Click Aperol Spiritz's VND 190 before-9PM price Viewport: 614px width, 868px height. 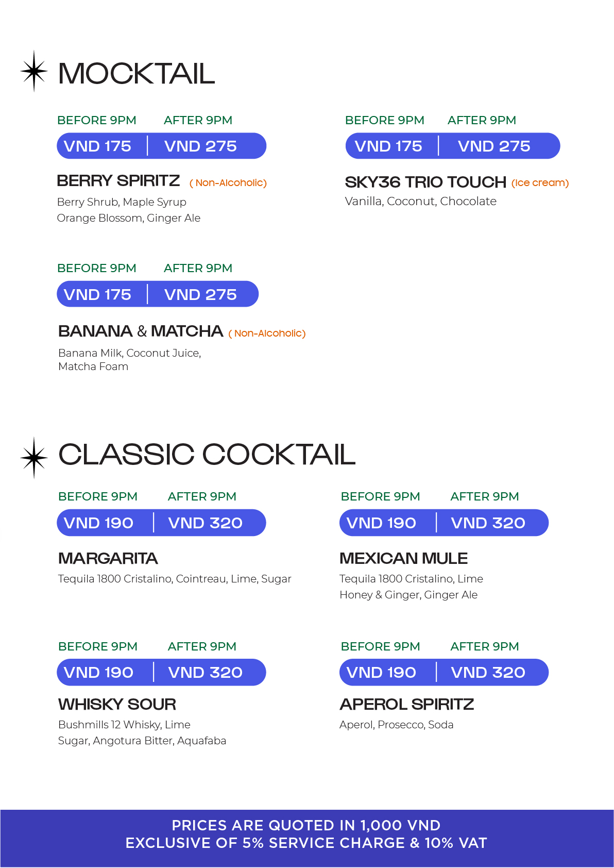(x=381, y=673)
